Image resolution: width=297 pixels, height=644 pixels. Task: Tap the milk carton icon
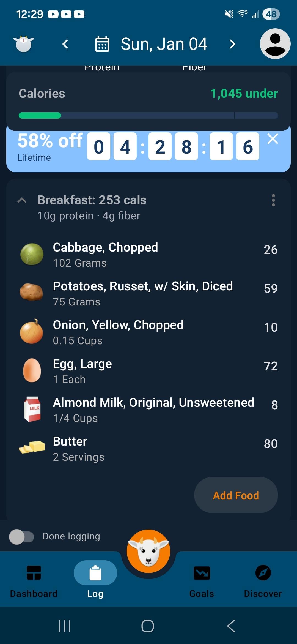[32, 409]
